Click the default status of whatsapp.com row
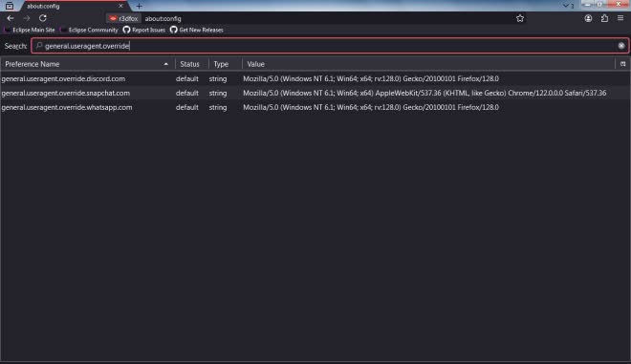 187,107
